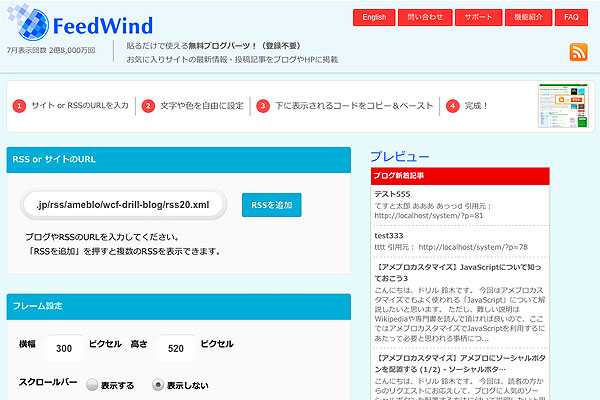Click the RSSを追加 button
Image resolution: width=600 pixels, height=400 pixels.
click(x=272, y=205)
